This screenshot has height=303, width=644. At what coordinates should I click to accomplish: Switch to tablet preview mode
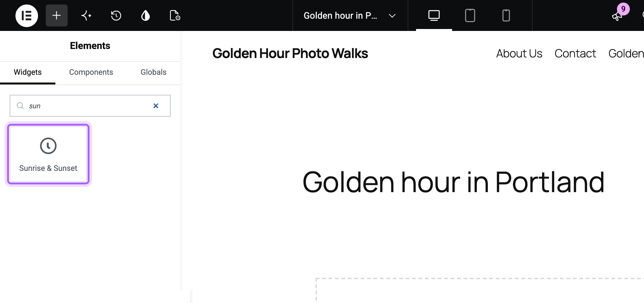470,15
